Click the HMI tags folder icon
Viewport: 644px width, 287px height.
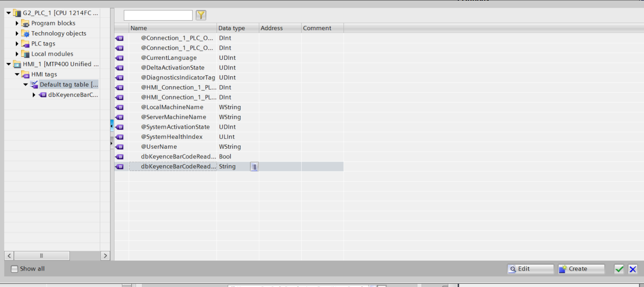[x=25, y=74]
